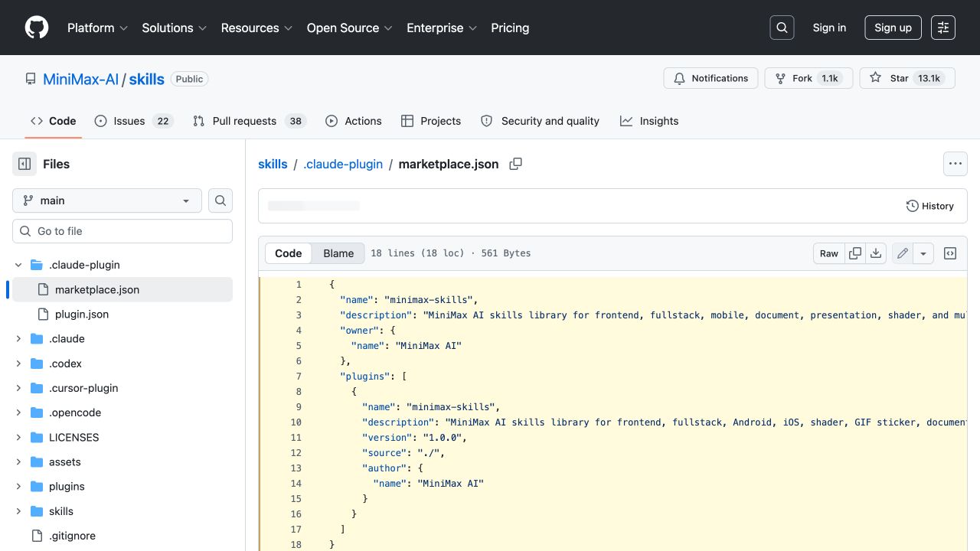This screenshot has height=551, width=980.
Task: Focus the Go to file field
Action: (122, 231)
